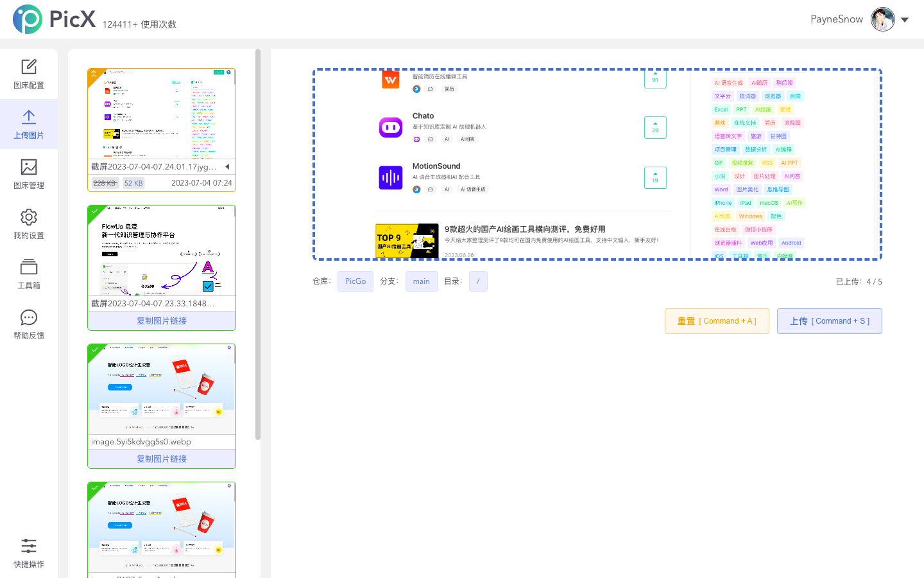
Task: Expand the truncated filename with the left arrow
Action: pos(228,167)
